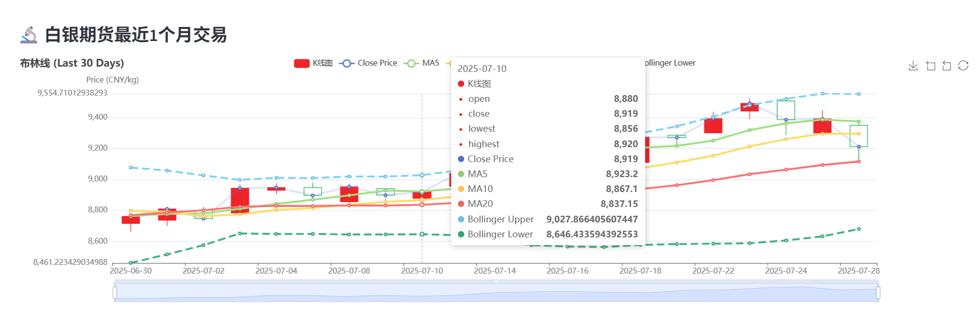The height and width of the screenshot is (316, 980).
Task: Click the 2025-07-22 x-axis date label
Action: [x=714, y=271]
